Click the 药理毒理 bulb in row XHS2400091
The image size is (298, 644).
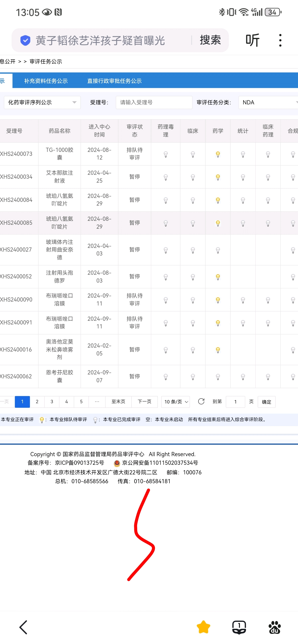coord(166,323)
